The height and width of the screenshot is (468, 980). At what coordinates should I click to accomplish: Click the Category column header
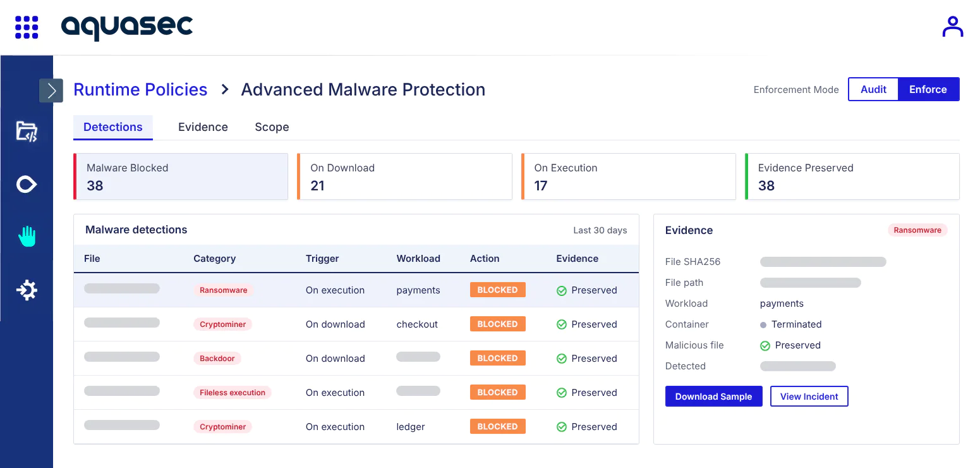215,259
